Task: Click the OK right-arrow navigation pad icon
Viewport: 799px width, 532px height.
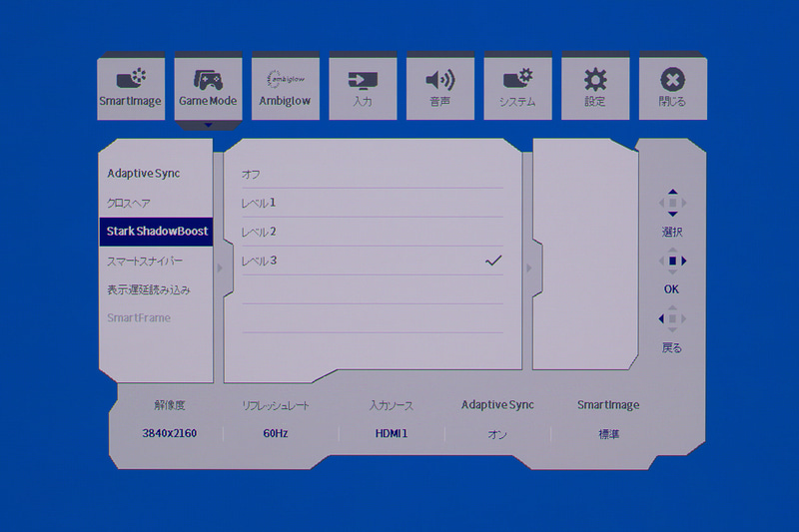Action: 672,261
